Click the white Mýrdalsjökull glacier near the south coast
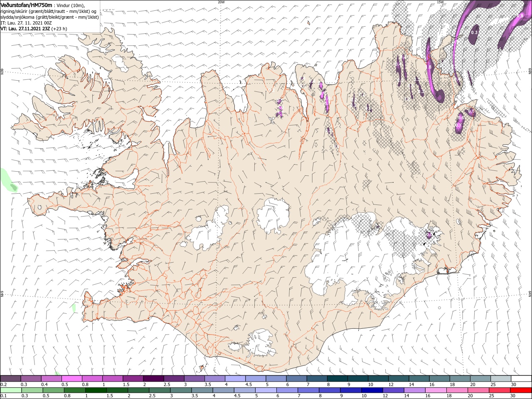 [260, 342]
